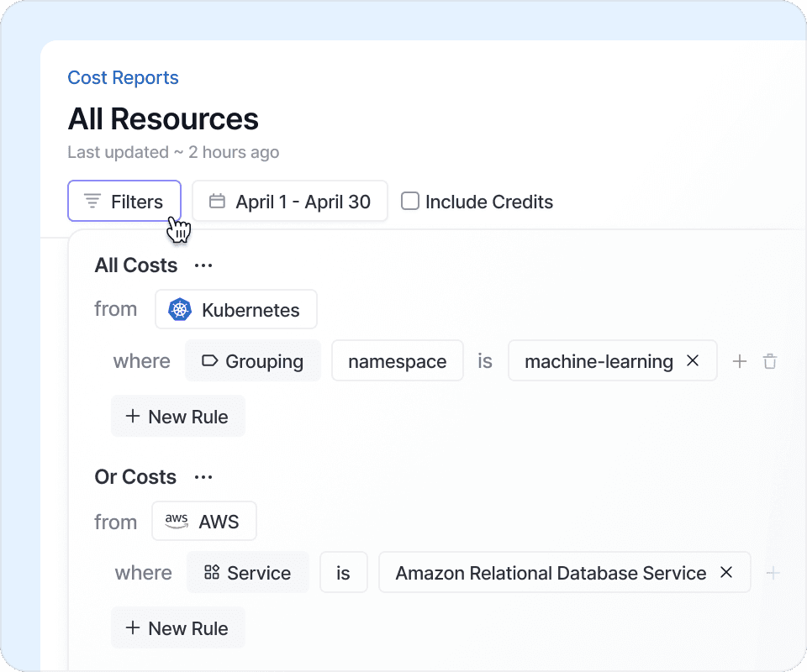Enable the Include Credits checkbox

pyautogui.click(x=410, y=202)
